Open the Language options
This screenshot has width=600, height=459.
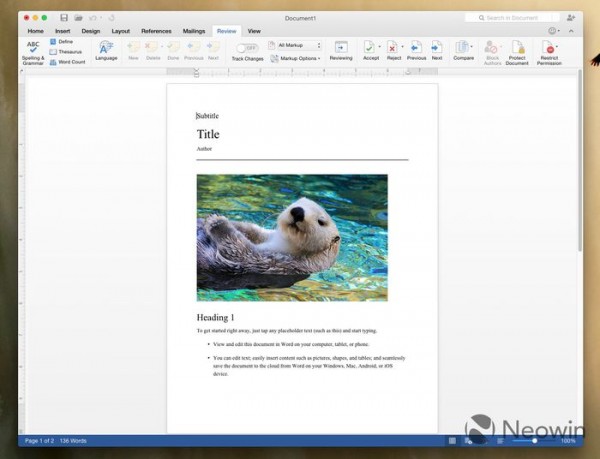pyautogui.click(x=106, y=50)
